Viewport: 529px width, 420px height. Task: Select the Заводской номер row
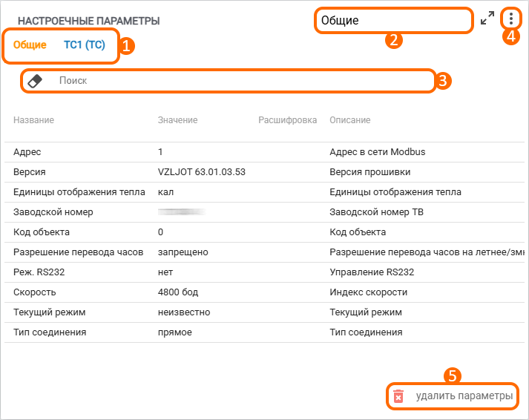53,212
